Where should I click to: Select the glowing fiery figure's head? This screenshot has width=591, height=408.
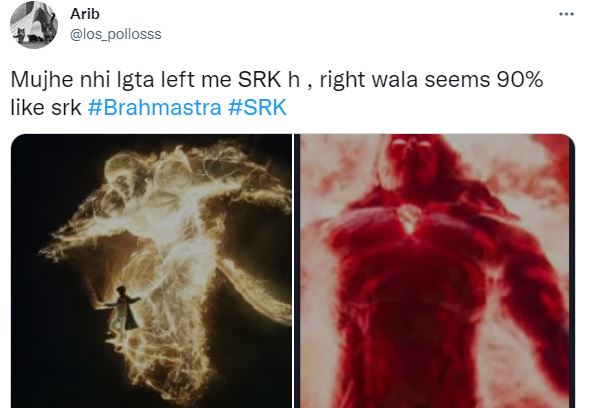tap(121, 172)
